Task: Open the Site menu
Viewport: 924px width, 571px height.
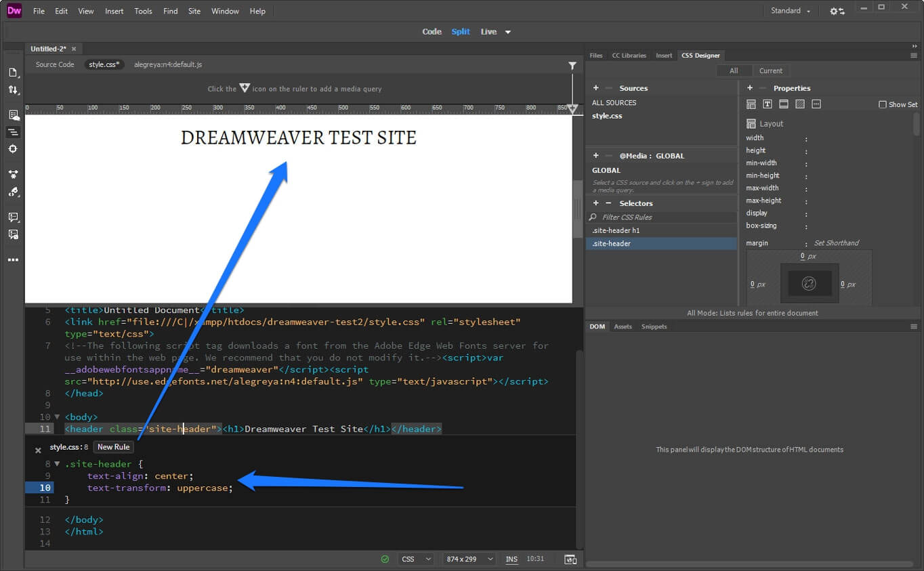Action: [x=194, y=11]
